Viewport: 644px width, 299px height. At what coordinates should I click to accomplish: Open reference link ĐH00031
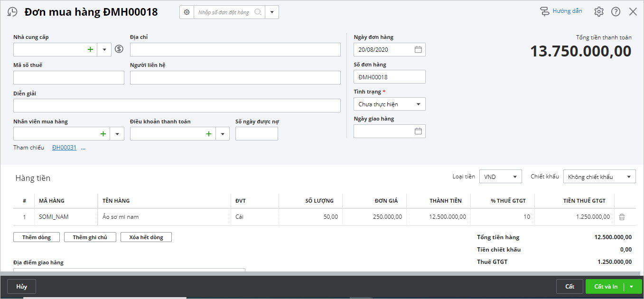pos(64,148)
